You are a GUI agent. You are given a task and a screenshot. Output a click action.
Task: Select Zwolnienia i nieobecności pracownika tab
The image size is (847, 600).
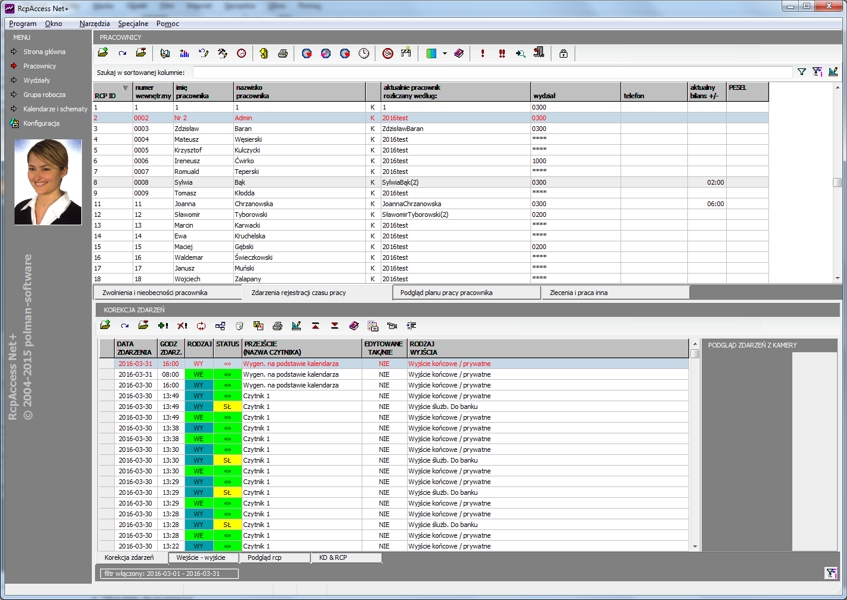coord(155,293)
